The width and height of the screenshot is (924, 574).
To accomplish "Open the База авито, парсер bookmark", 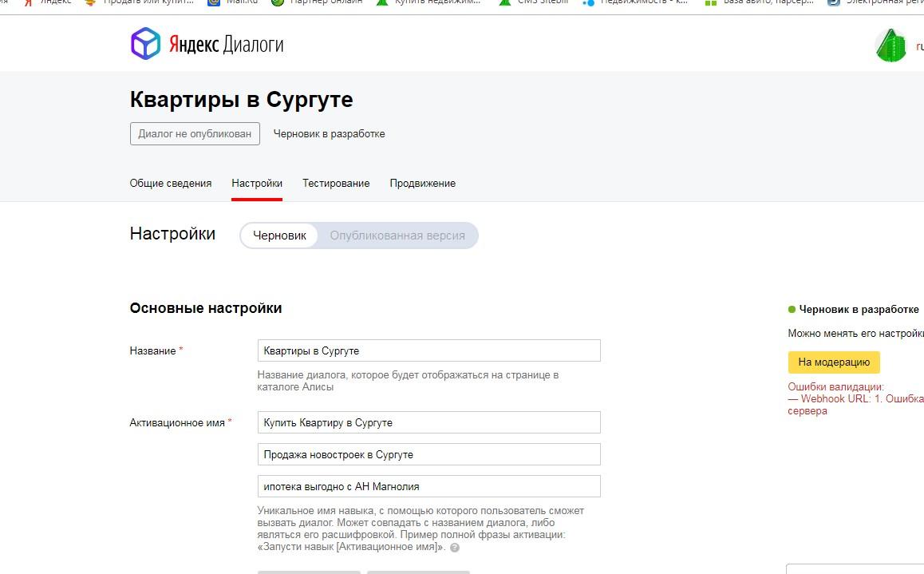I will 760,2.
